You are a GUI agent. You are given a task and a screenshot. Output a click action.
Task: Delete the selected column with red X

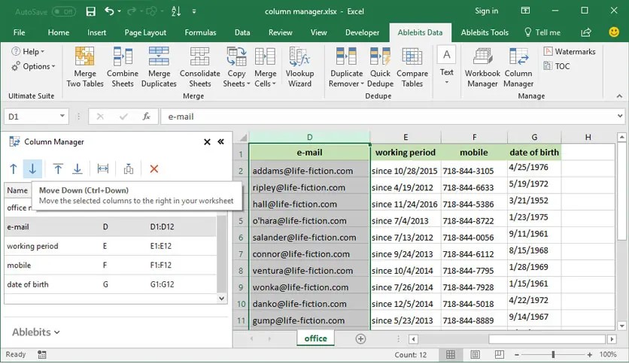click(154, 169)
